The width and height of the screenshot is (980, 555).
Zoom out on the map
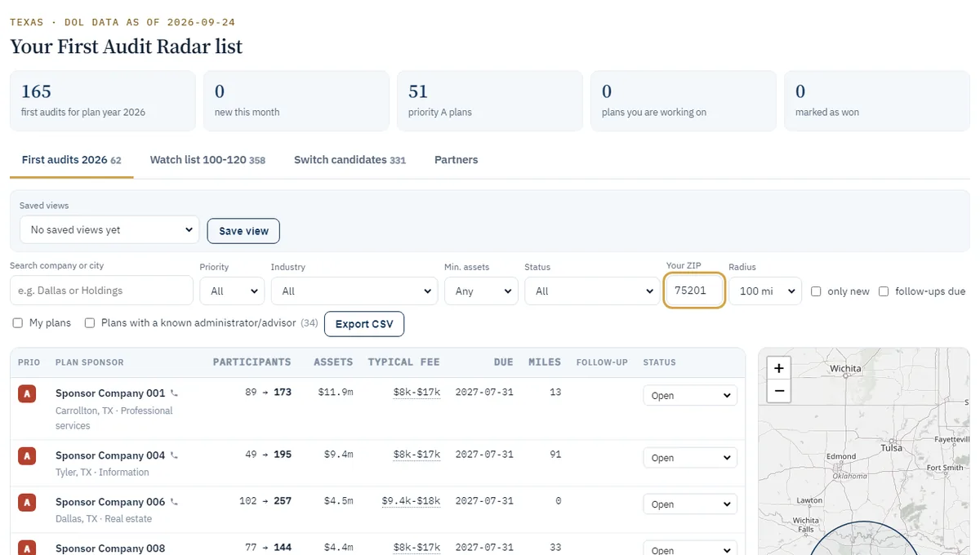779,391
